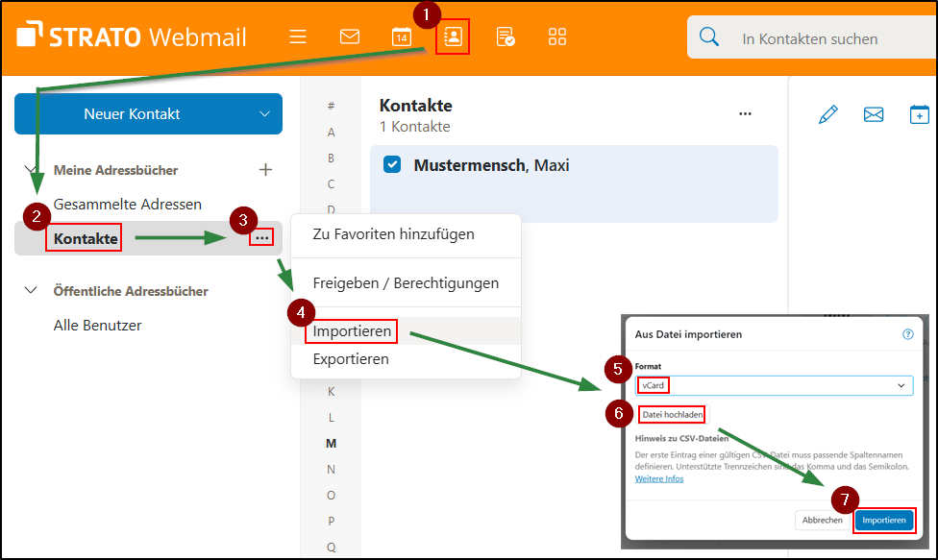
Task: Open the Neuer Kontakt dropdown arrow
Action: tap(264, 114)
